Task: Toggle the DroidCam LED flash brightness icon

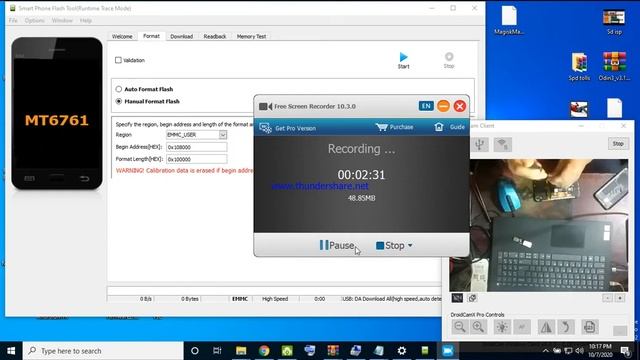Action: click(x=502, y=327)
